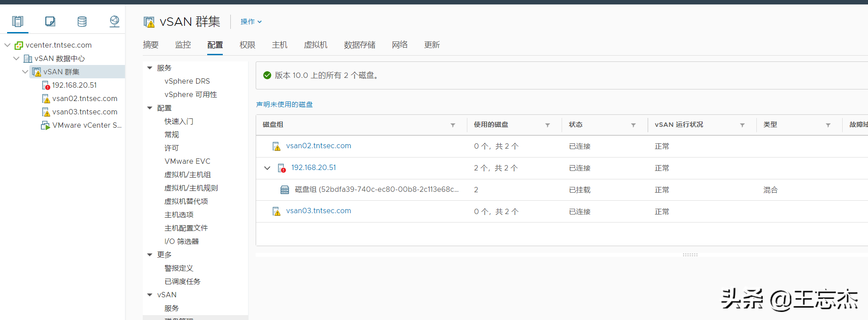The height and width of the screenshot is (320, 868).
Task: Open I/O 筛选器 settings
Action: [x=181, y=241]
